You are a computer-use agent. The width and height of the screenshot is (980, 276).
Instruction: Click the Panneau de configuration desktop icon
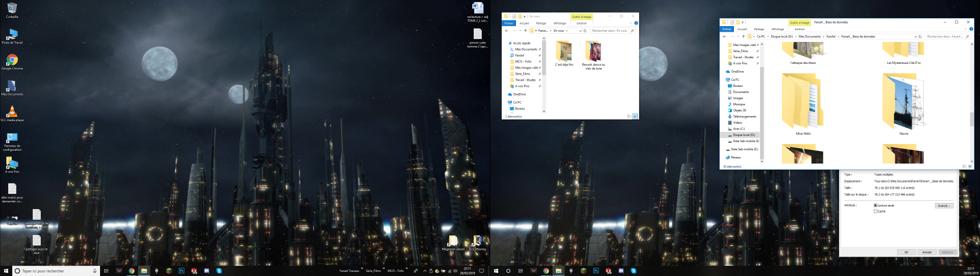coord(12,138)
